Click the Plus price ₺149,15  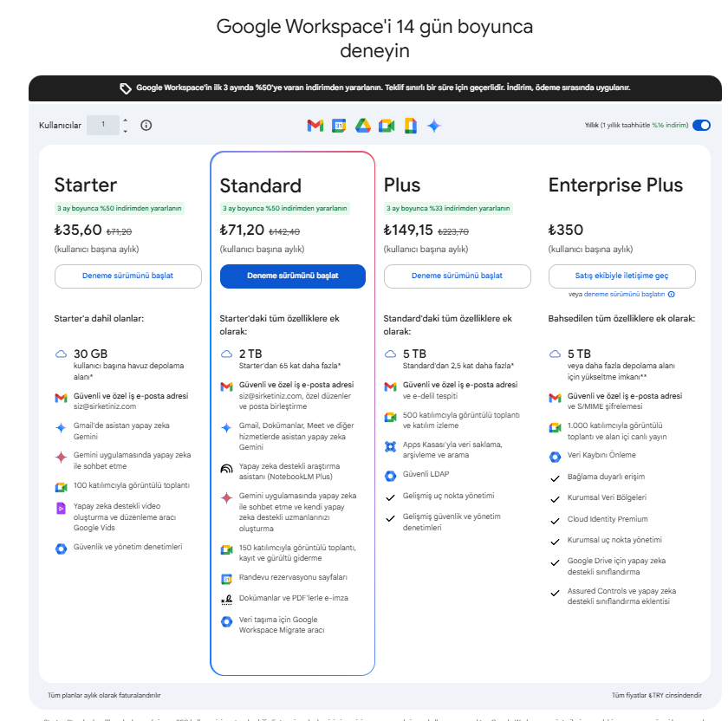coord(408,230)
